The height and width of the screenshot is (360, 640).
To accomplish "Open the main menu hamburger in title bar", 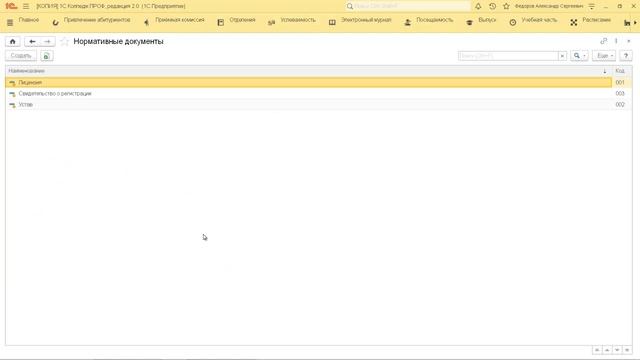I will 26,6.
